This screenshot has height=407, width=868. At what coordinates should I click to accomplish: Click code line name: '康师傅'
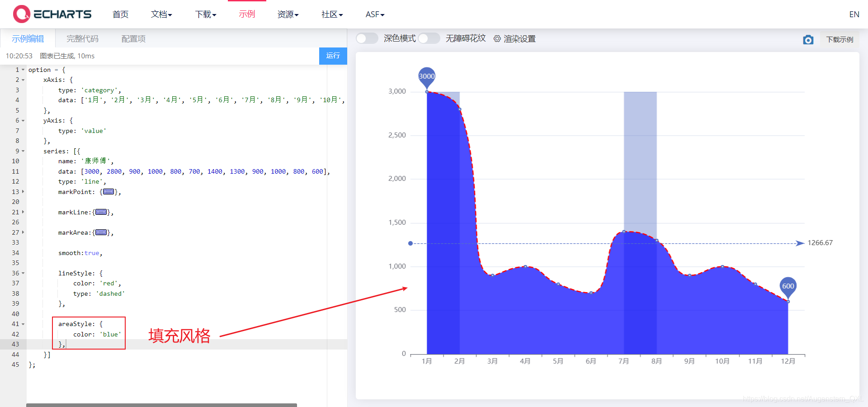(86, 161)
